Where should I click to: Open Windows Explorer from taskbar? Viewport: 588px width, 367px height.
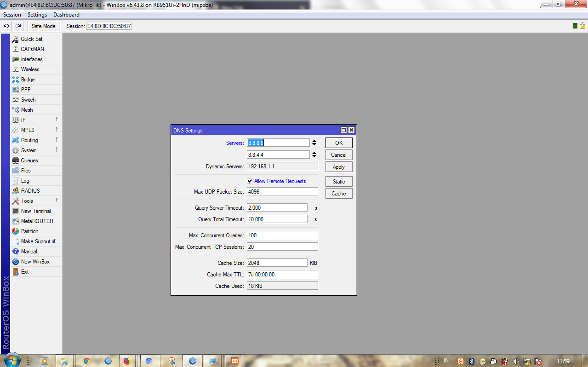click(x=64, y=361)
